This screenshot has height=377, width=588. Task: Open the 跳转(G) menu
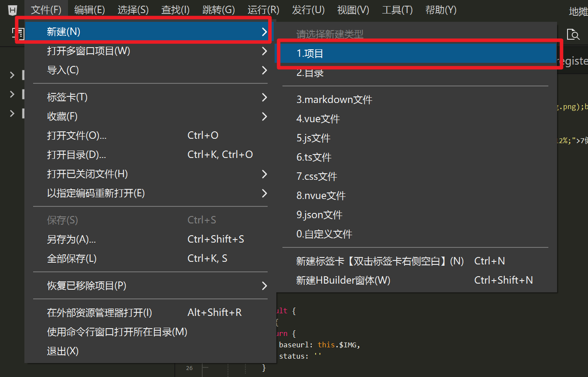218,10
